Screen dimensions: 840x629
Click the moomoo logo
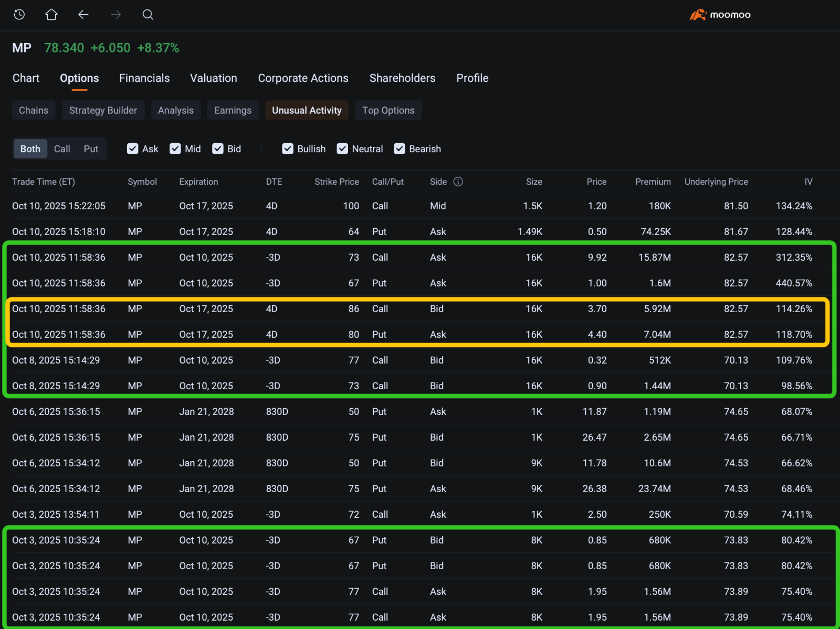coord(720,15)
